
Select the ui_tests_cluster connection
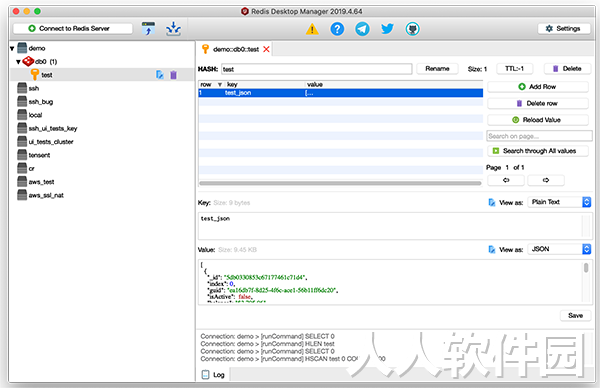pos(51,142)
